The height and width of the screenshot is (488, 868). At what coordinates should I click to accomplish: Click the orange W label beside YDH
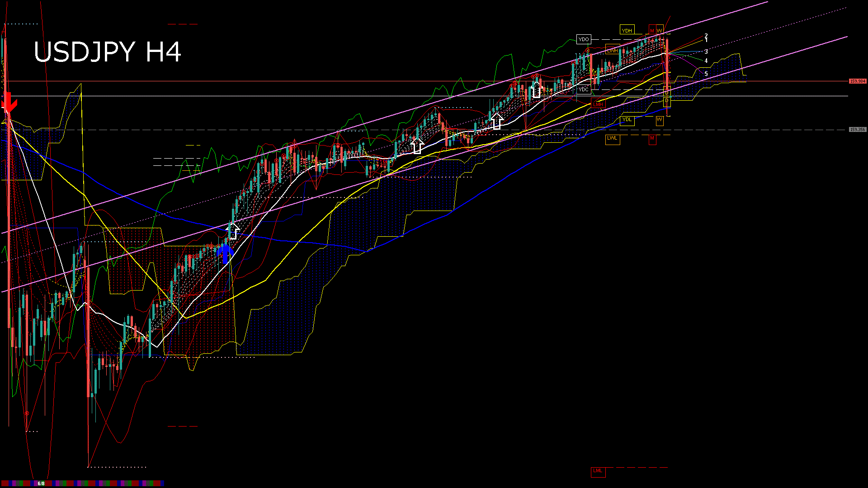click(x=660, y=30)
